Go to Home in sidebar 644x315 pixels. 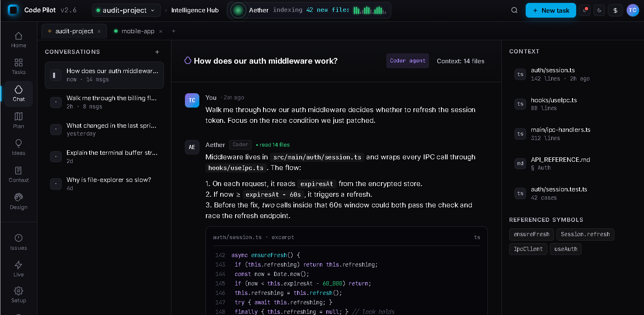pos(18,40)
